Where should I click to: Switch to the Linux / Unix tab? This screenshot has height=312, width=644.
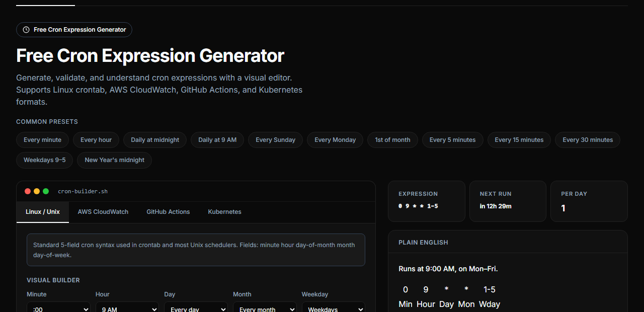pos(43,212)
